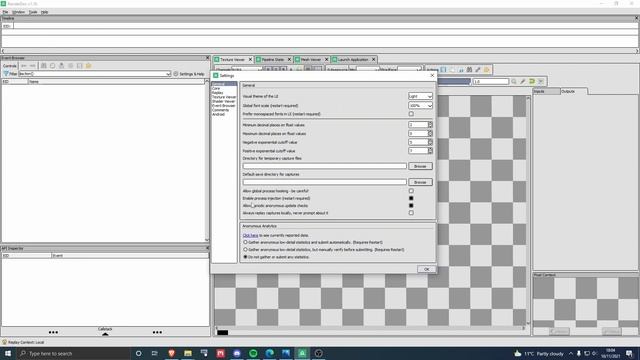Confirm settings with the OK button

pos(427,269)
